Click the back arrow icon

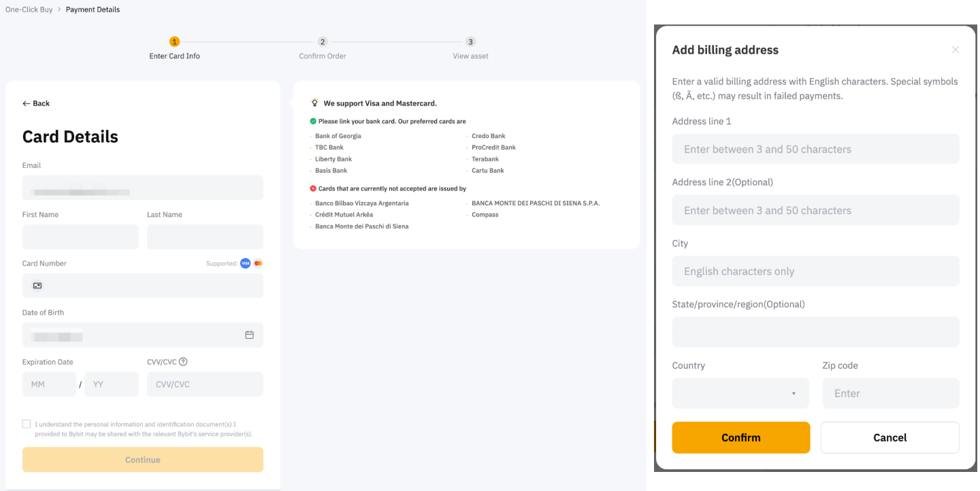pos(27,103)
